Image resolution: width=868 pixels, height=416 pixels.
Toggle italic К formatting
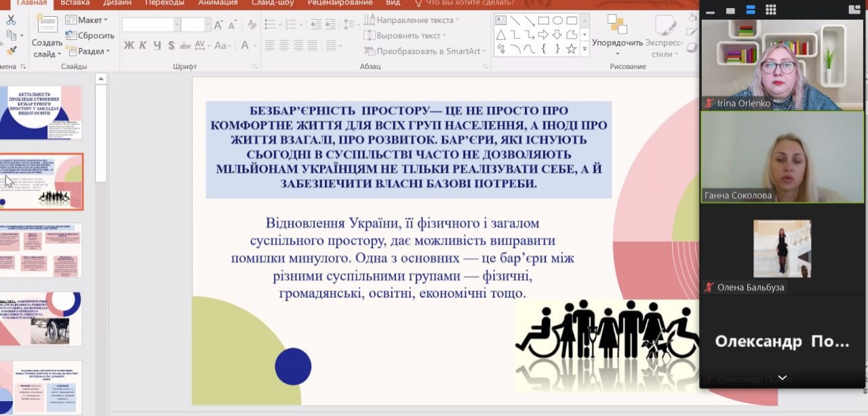click(x=143, y=46)
